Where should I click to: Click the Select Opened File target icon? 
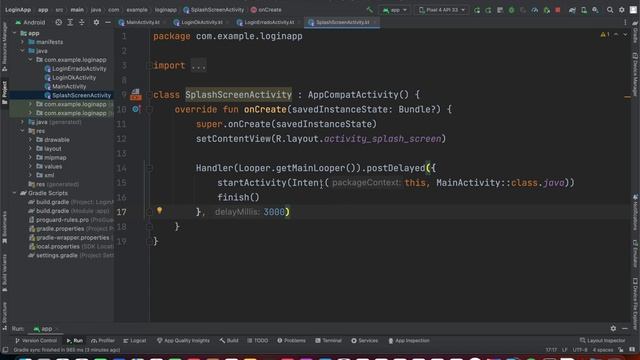click(x=59, y=22)
